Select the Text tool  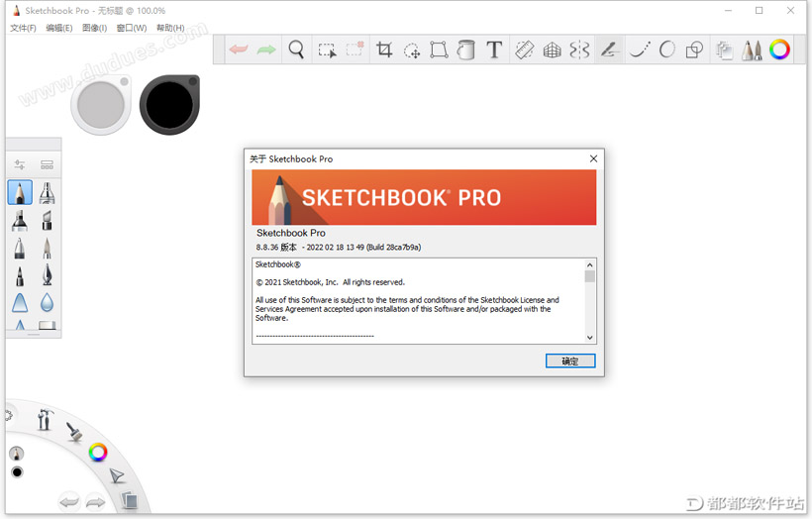tap(494, 50)
